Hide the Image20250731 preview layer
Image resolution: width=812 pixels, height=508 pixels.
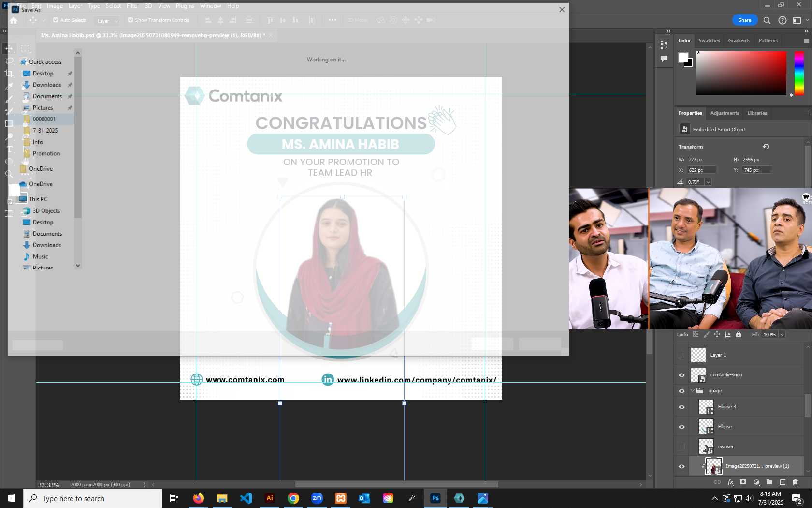(x=681, y=466)
